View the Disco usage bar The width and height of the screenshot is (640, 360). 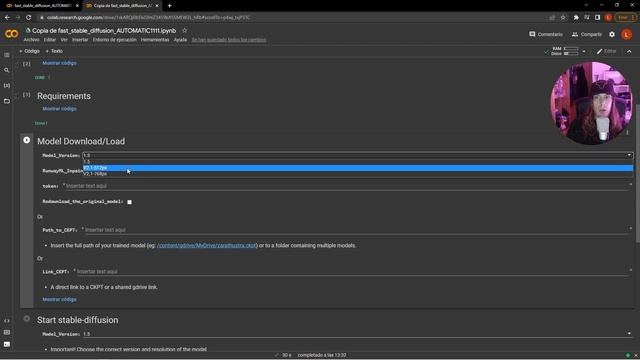coord(571,53)
